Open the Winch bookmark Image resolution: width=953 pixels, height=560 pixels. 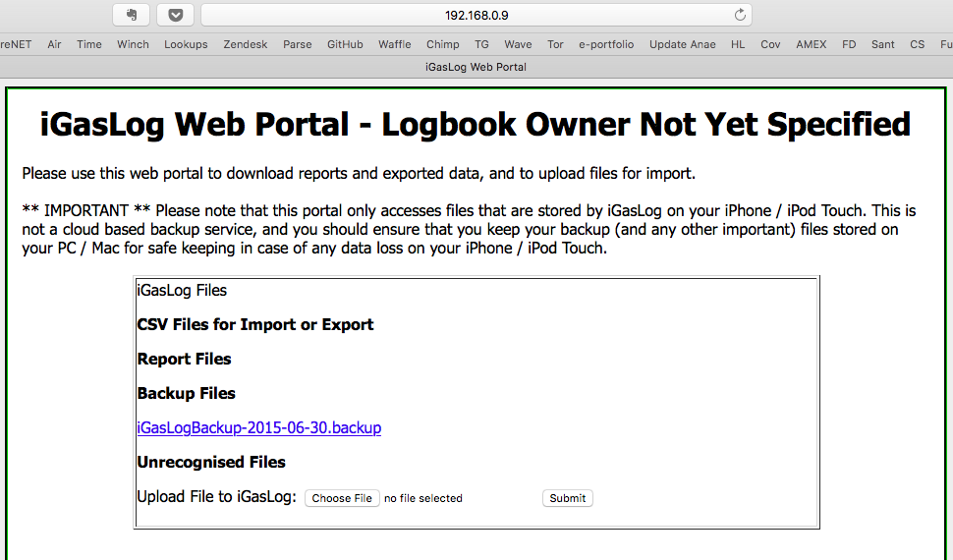[133, 44]
